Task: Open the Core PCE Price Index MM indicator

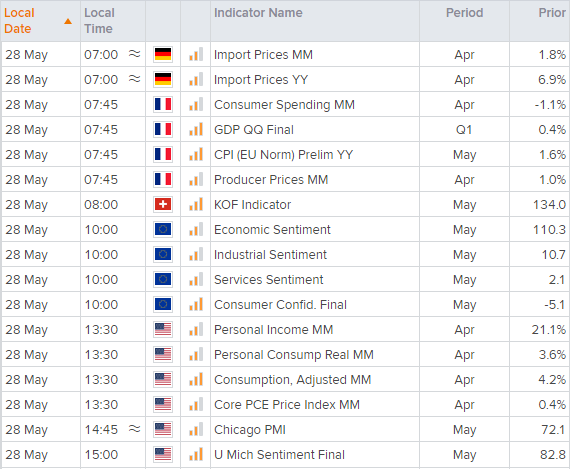Action: coord(287,405)
